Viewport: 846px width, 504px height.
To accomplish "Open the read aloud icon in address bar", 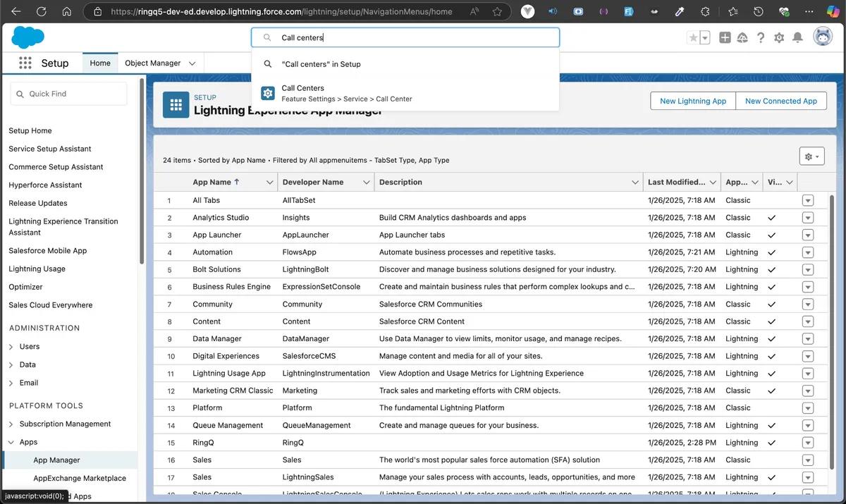I will (474, 11).
